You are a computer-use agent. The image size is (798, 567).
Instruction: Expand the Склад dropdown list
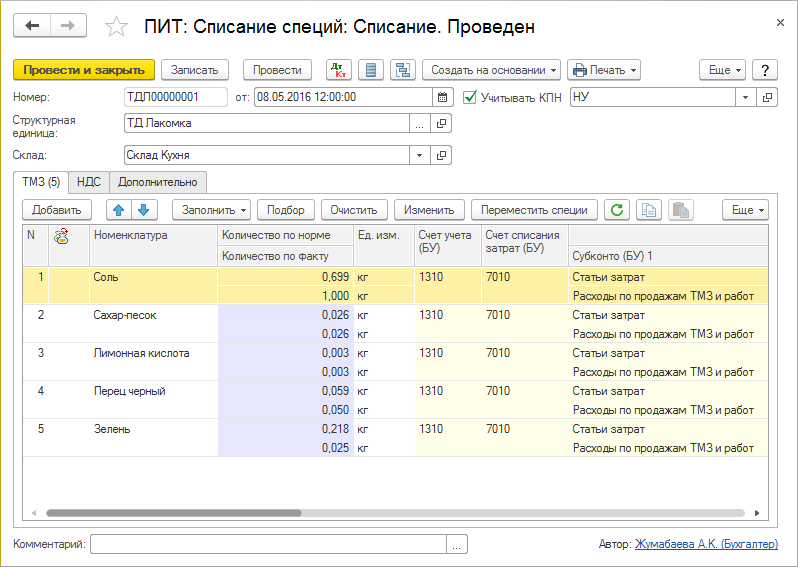click(418, 155)
